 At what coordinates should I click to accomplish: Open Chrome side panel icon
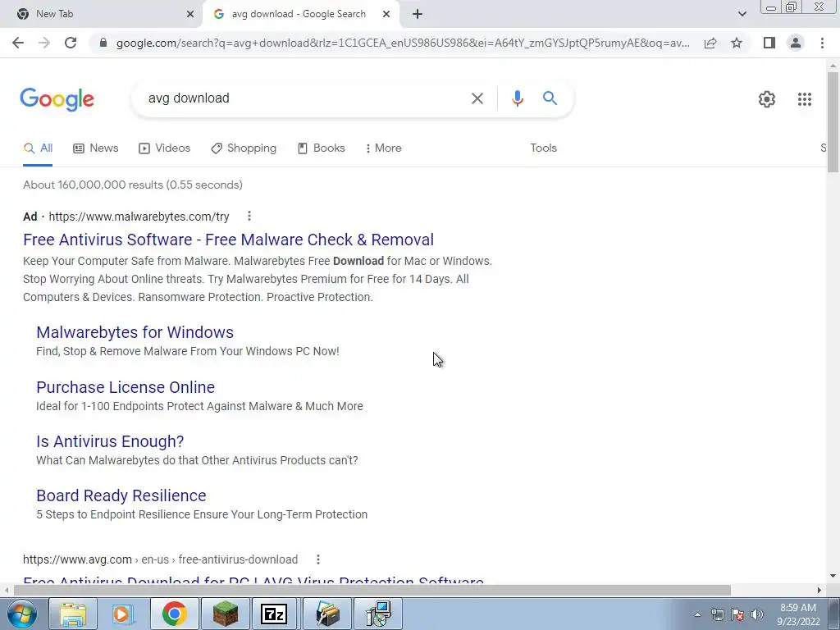tap(769, 43)
